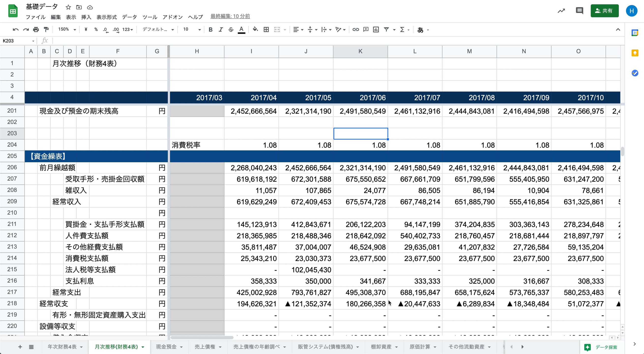
Task: Open text rotation dropdown
Action: (x=340, y=29)
